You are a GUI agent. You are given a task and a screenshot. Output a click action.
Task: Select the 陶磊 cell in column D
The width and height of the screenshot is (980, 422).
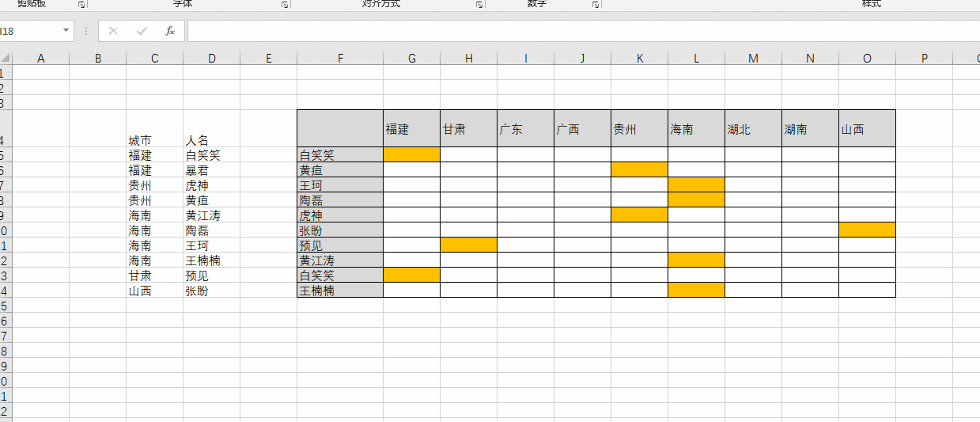[x=211, y=230]
